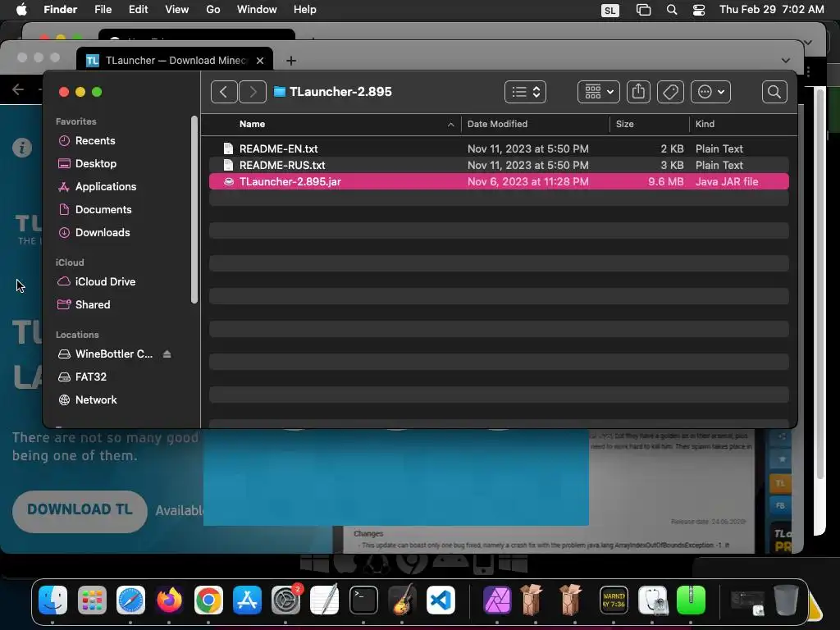Open the list view options switcher
This screenshot has height=630, width=840.
click(x=525, y=92)
